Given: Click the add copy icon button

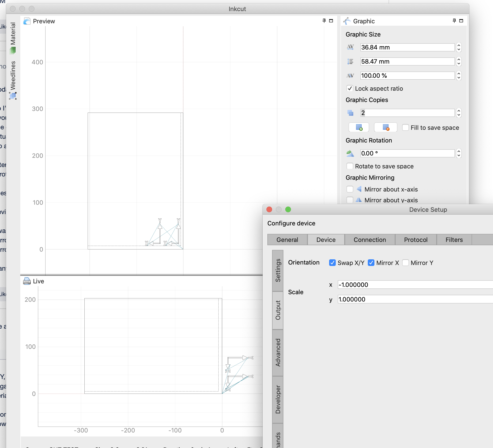Looking at the screenshot, I should tap(359, 127).
